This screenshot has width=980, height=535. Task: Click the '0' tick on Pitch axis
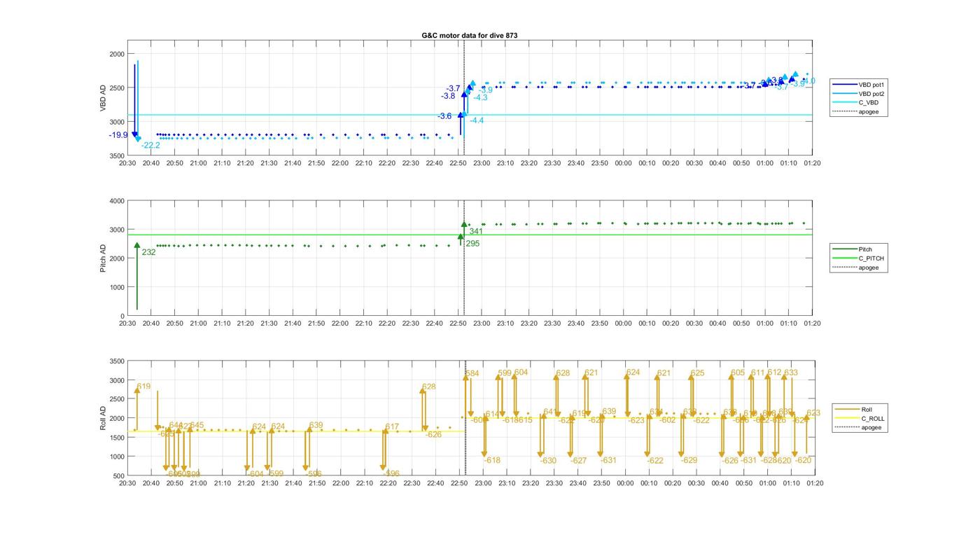tap(122, 317)
